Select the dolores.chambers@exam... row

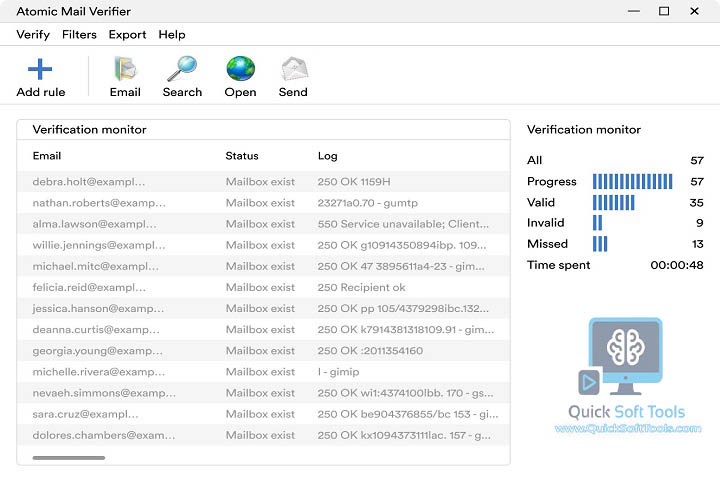[x=264, y=435]
